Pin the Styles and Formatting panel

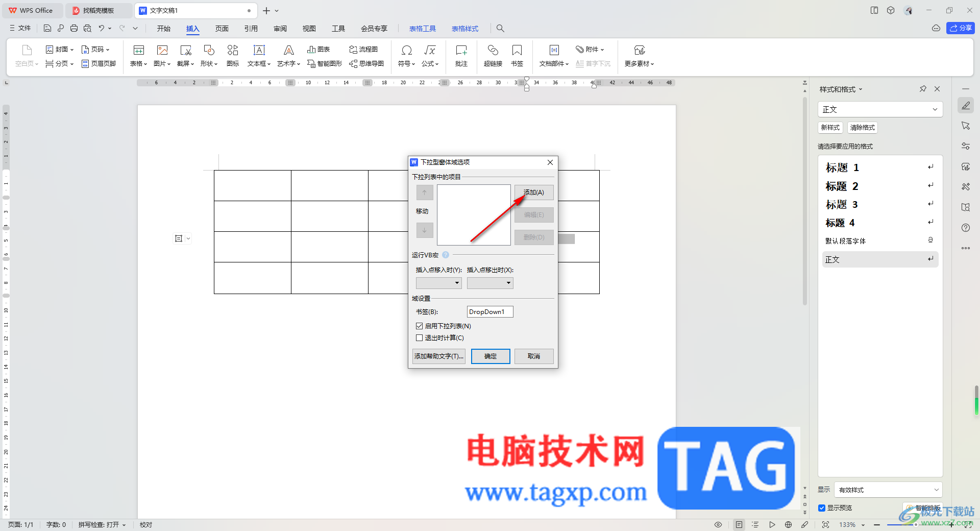[923, 89]
